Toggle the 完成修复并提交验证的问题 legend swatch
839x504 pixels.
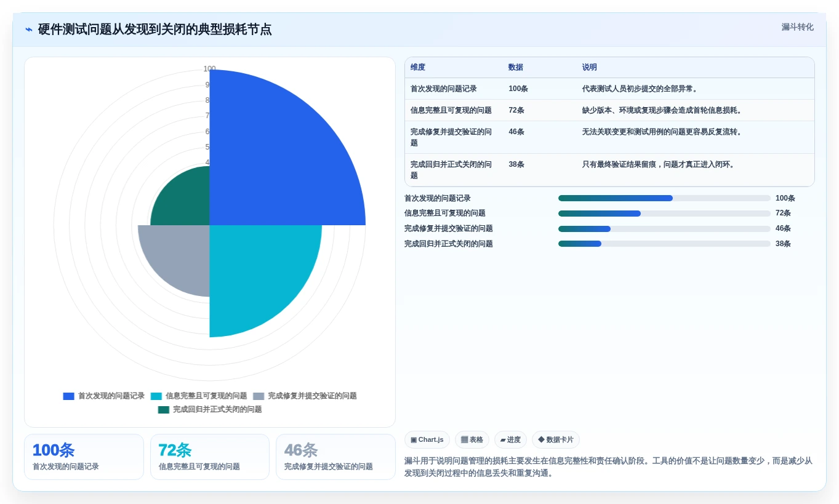tap(259, 396)
